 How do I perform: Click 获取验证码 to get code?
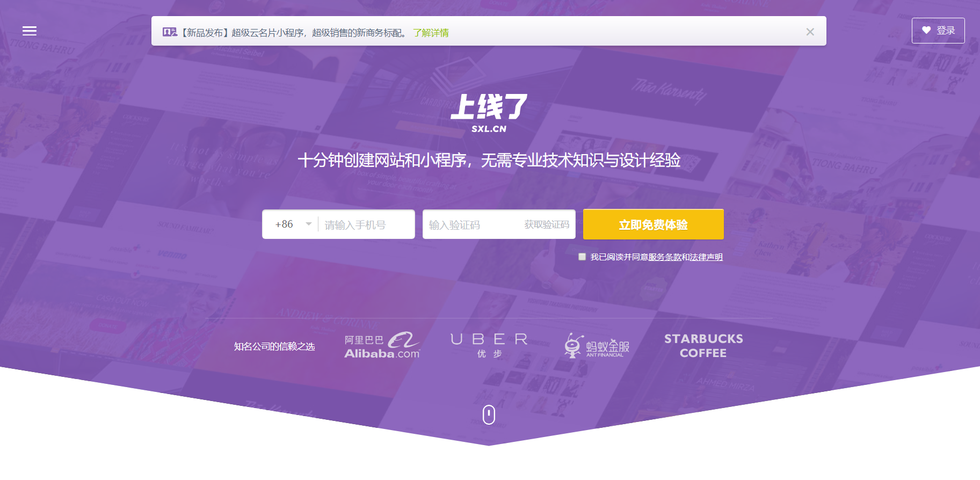point(547,224)
